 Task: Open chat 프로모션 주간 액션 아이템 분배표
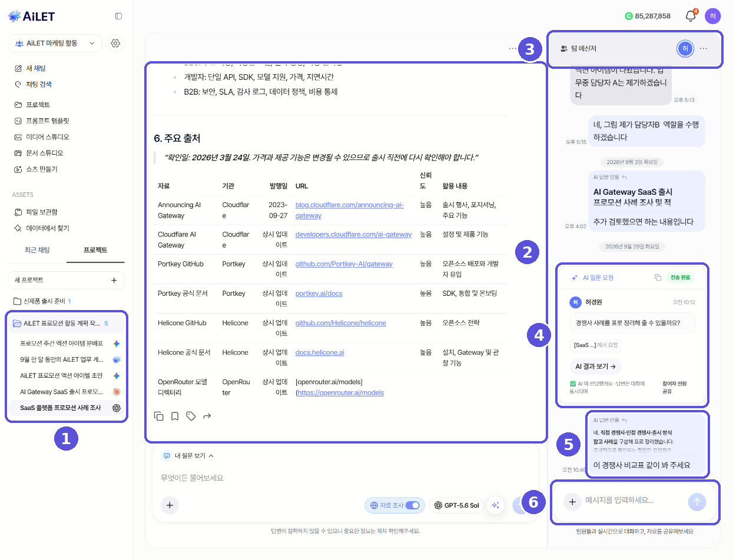[x=67, y=343]
